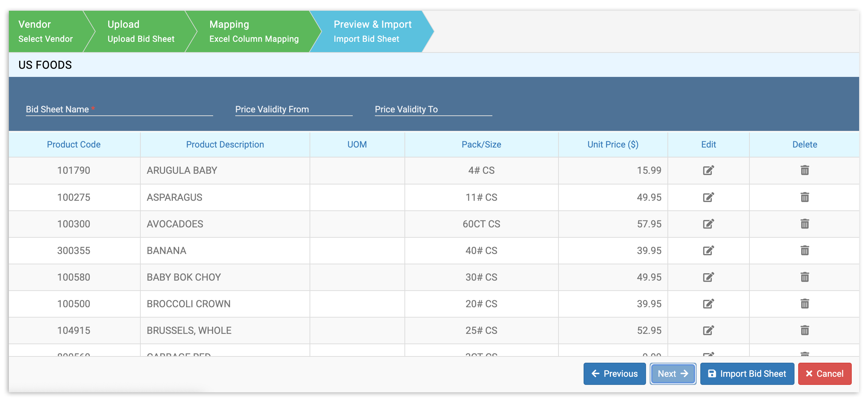Click the Next button
868x403 pixels.
pos(673,374)
